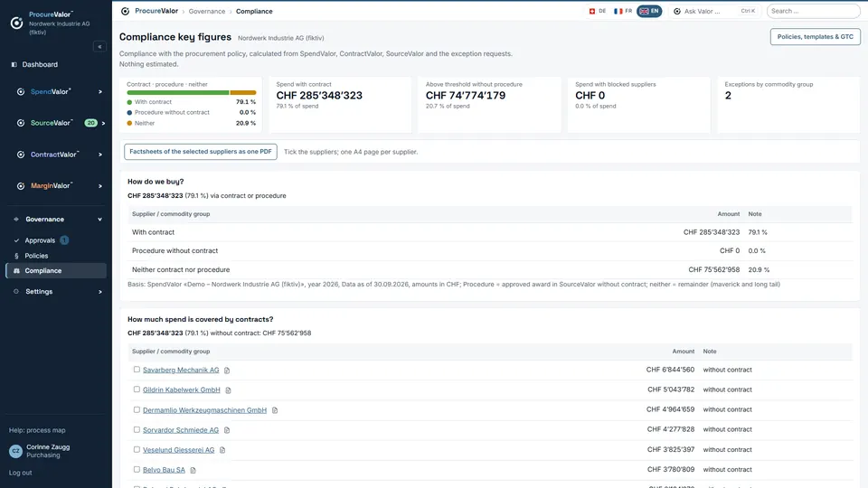Click the Above threshold value CHF 74'774'179
This screenshot has width=868, height=488.
tap(466, 95)
